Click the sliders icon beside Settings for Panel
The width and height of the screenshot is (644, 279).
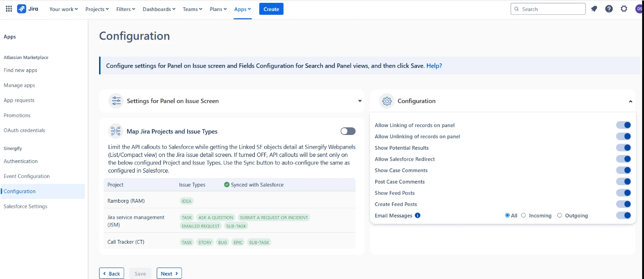[x=116, y=101]
